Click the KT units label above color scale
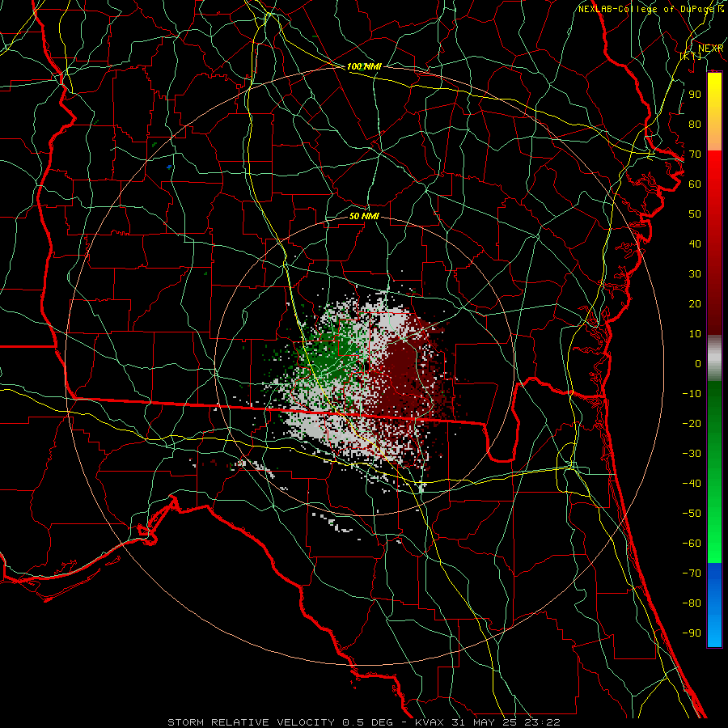This screenshot has width=728, height=728. 691,56
